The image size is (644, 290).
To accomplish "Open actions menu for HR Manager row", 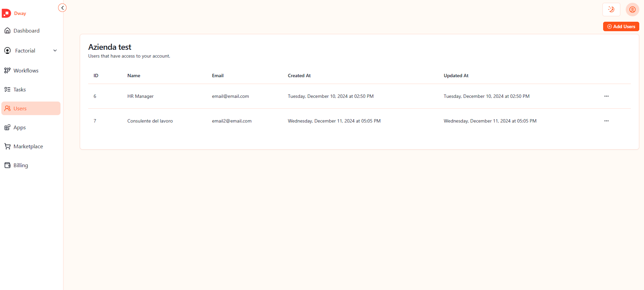I will pyautogui.click(x=606, y=96).
